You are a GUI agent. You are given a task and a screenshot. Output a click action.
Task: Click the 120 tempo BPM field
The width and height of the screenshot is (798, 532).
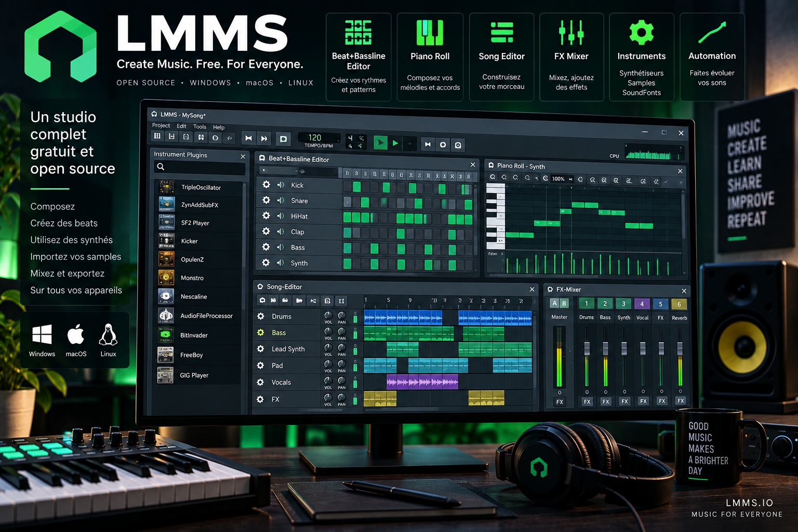(318, 138)
